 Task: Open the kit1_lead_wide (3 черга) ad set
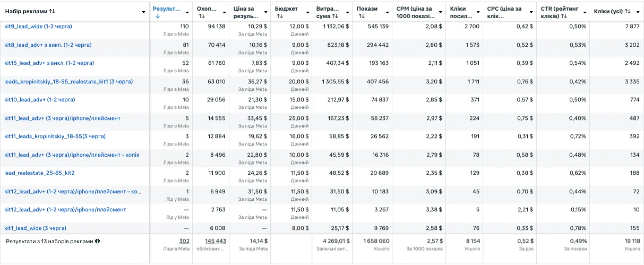35,228
